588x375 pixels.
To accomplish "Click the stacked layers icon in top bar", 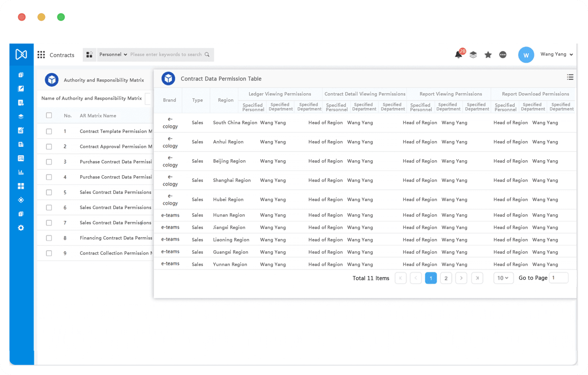I will click(473, 55).
